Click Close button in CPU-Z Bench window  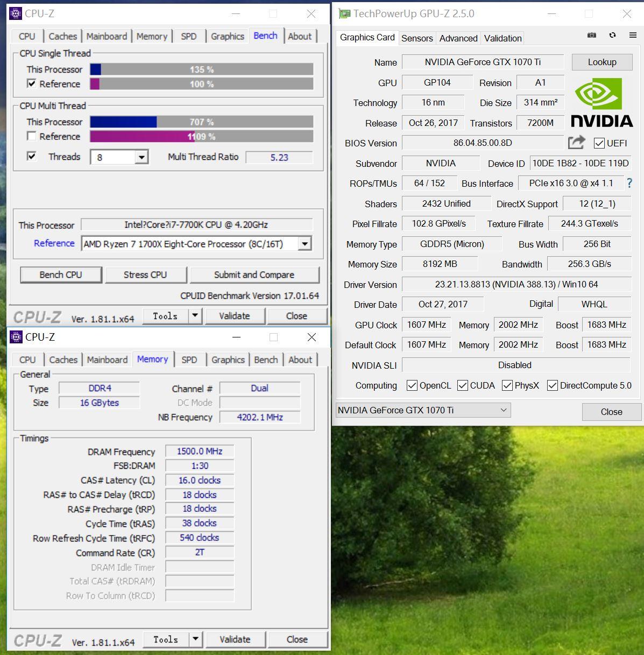click(x=296, y=316)
